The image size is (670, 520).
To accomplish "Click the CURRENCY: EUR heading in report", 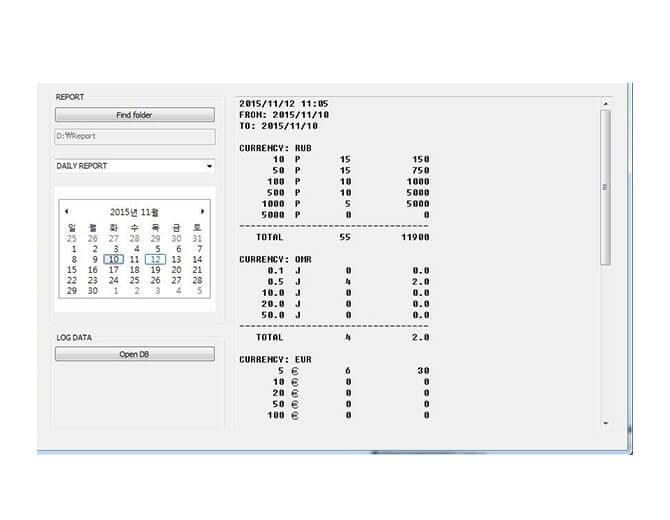I will click(x=273, y=357).
